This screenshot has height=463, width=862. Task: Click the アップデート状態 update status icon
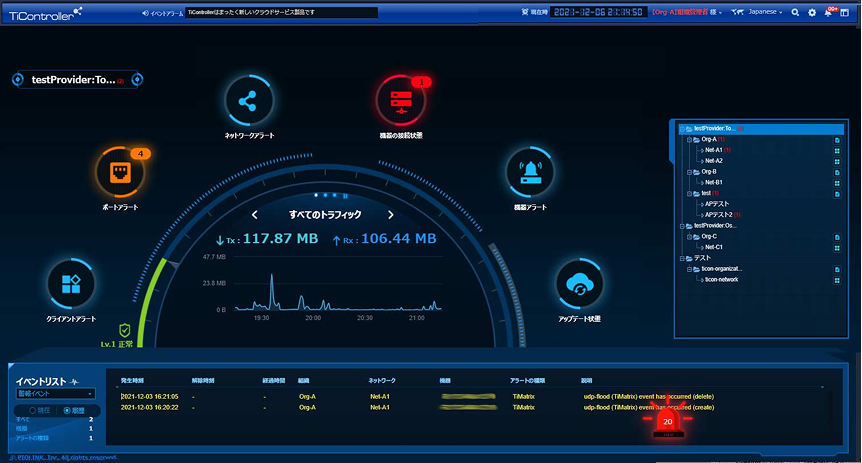point(580,286)
